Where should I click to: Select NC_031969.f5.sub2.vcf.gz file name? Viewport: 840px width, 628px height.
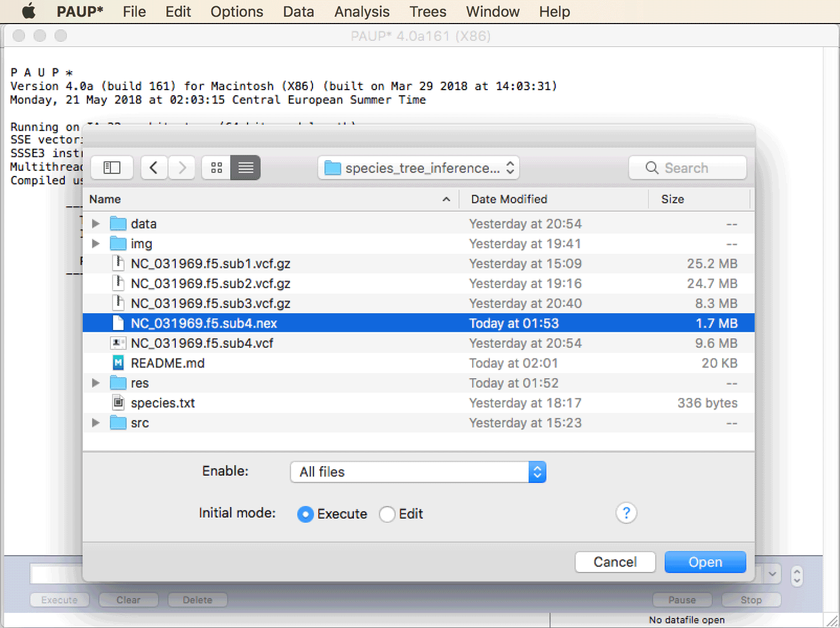point(211,283)
